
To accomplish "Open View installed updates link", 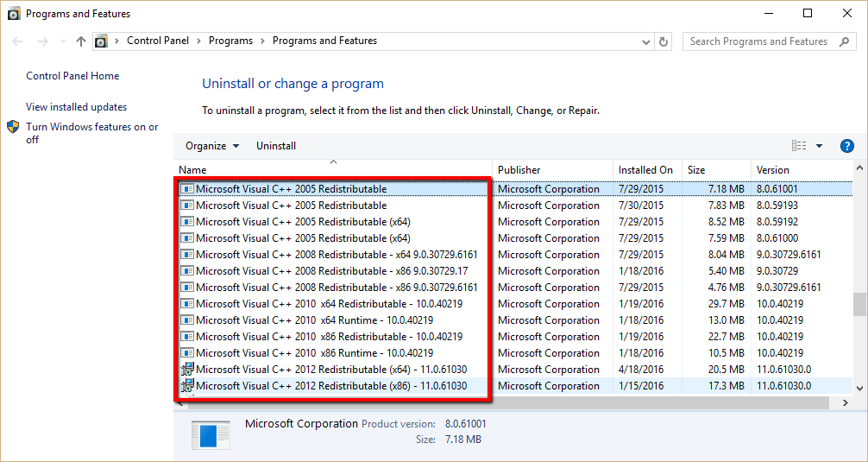I will (x=77, y=107).
